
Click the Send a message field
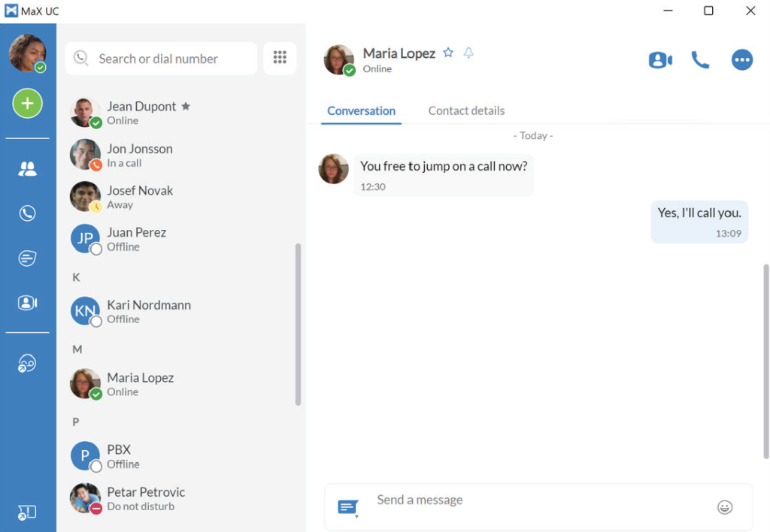click(x=538, y=506)
